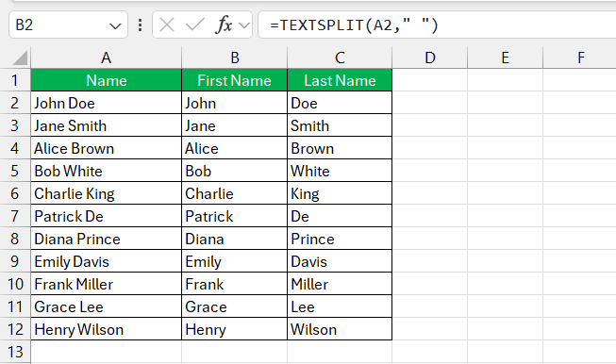Select last name cell 'Miller'
The width and height of the screenshot is (616, 364).
(340, 284)
